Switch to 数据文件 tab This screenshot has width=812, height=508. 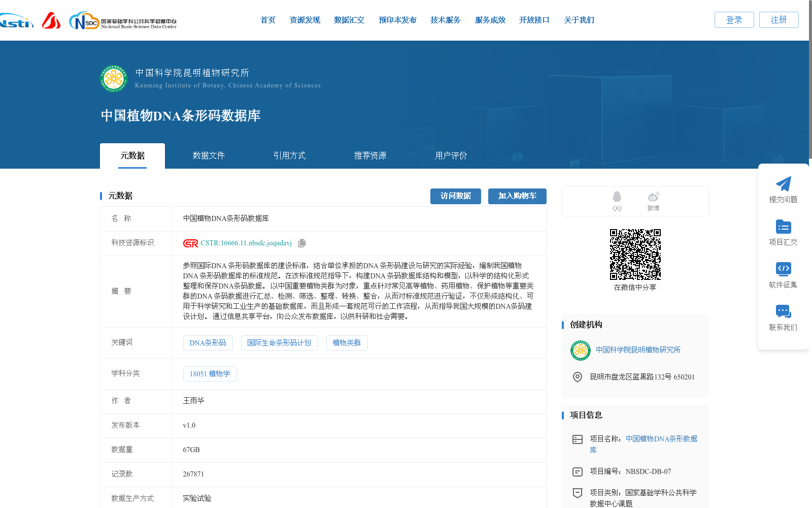click(209, 156)
